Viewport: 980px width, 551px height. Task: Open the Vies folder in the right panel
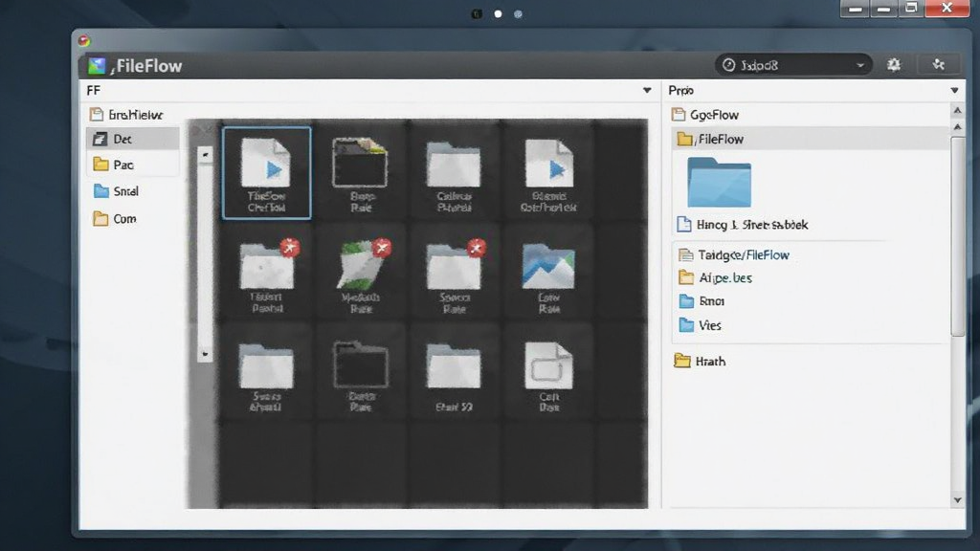tap(700, 325)
